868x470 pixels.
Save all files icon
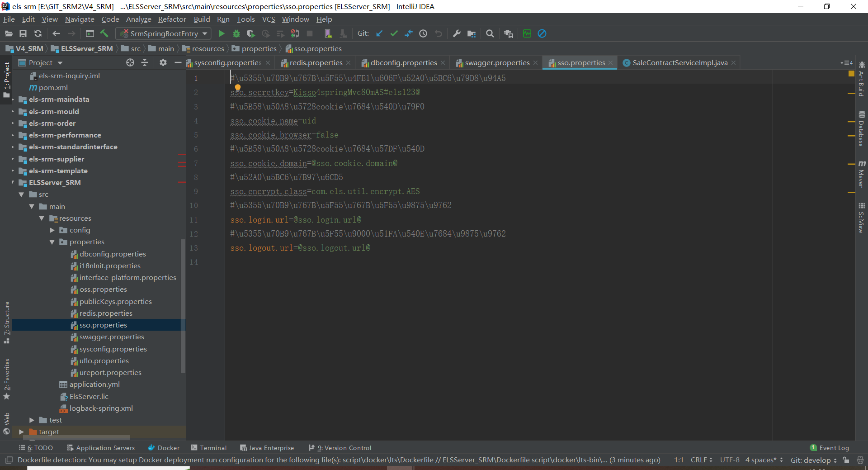coord(23,33)
